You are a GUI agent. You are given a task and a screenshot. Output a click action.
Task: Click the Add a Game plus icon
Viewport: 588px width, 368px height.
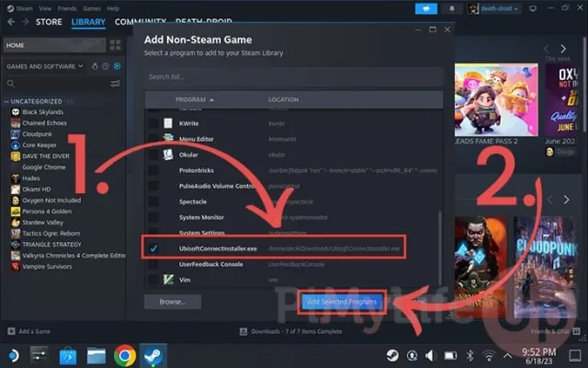(x=11, y=331)
